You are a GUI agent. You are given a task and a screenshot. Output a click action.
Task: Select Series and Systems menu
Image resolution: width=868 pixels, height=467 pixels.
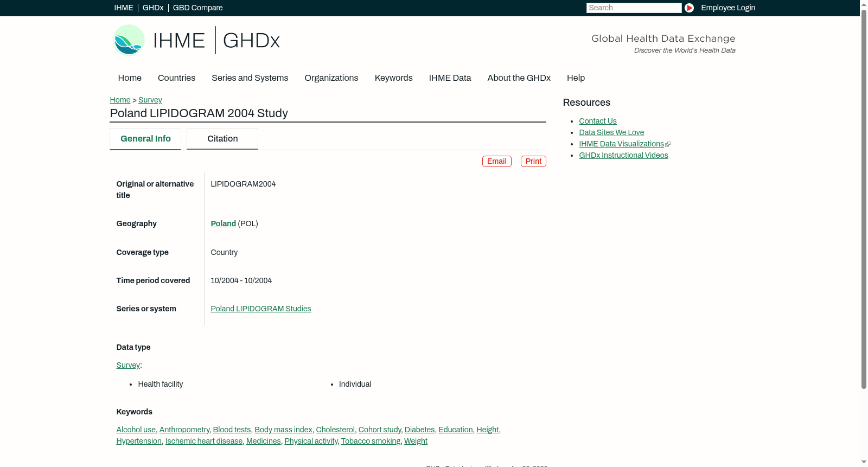pos(250,78)
